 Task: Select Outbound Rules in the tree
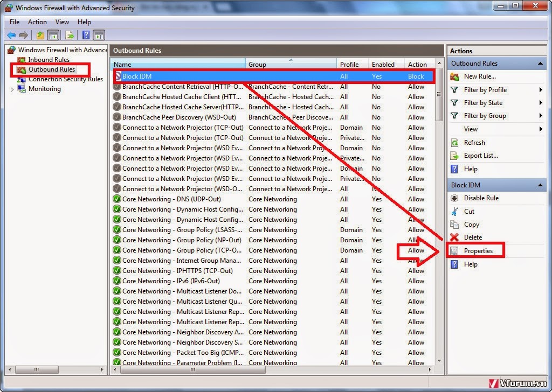click(x=52, y=69)
